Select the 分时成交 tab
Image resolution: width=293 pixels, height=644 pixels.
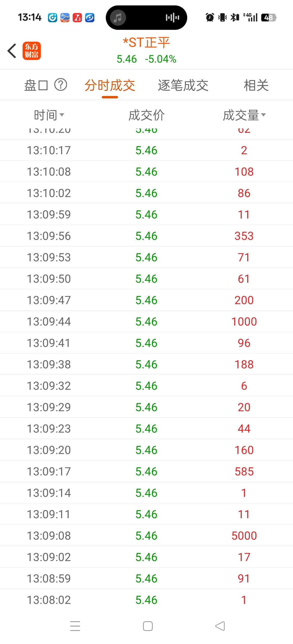(x=110, y=85)
